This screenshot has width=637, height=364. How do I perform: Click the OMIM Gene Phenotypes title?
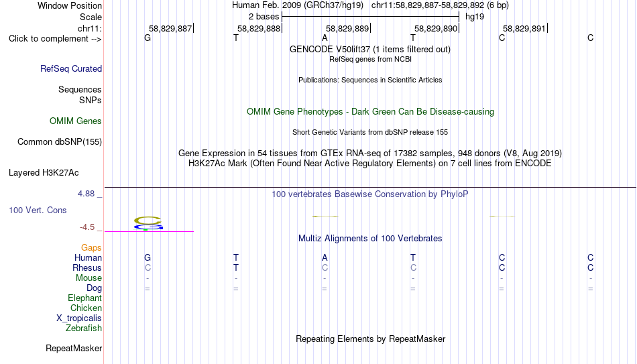tap(371, 112)
